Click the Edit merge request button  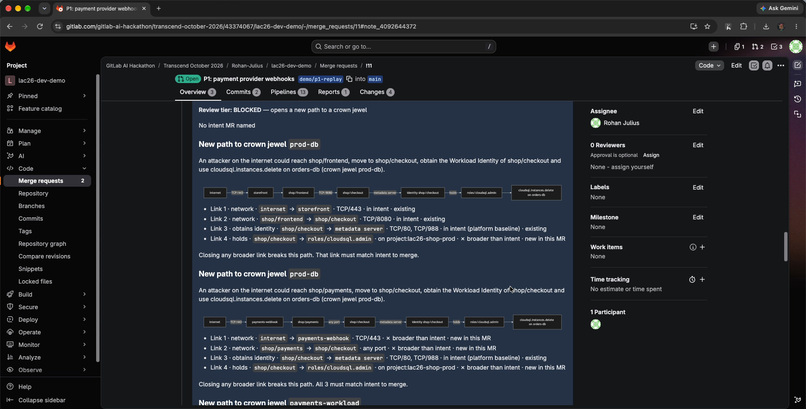pyautogui.click(x=737, y=66)
